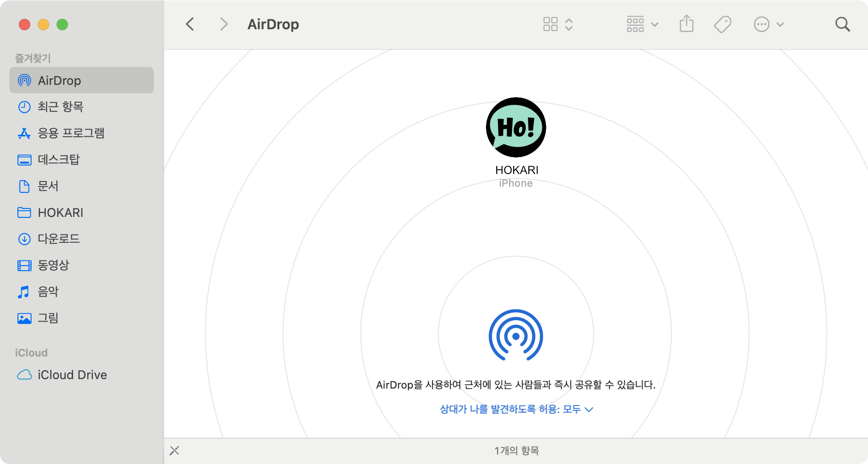Go forward with the right chevron
The width and height of the screenshot is (868, 464).
pos(224,24)
